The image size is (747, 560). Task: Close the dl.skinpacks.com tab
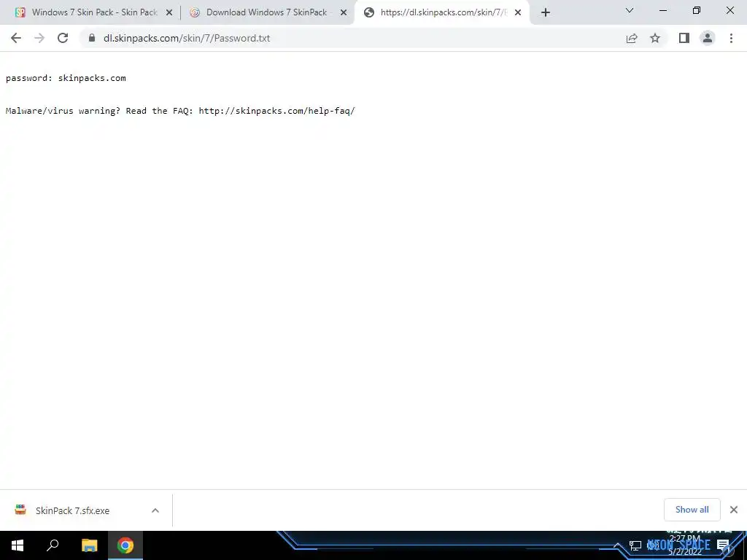pos(518,12)
